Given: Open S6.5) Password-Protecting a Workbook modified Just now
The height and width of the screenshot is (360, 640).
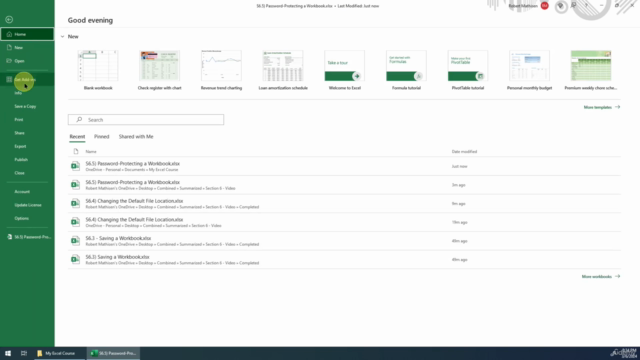Looking at the screenshot, I should (x=344, y=166).
